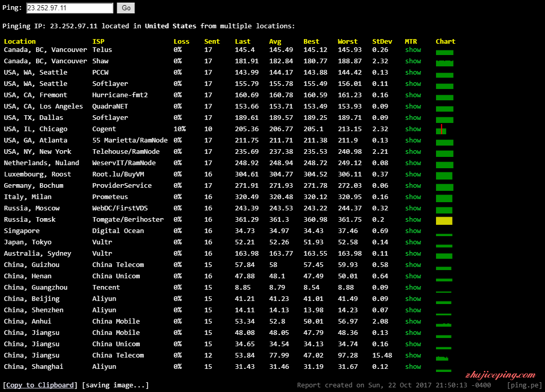Show MTR for Russia Moscow row
This screenshot has height=392, width=545.
[x=413, y=208]
